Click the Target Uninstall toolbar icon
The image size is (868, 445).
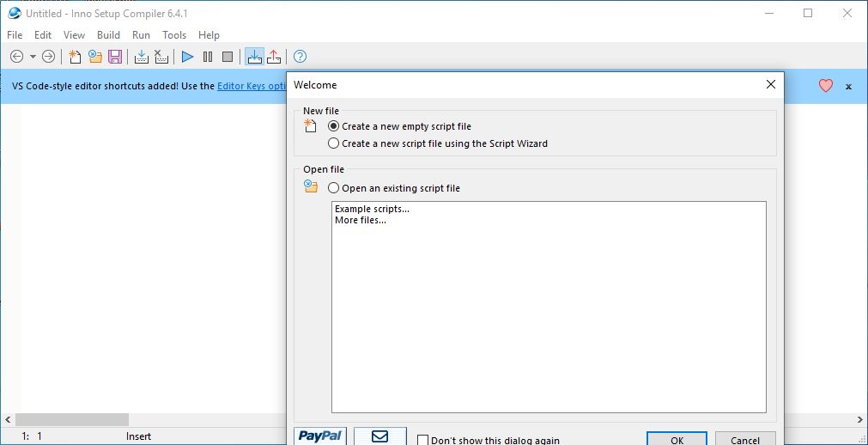(274, 57)
